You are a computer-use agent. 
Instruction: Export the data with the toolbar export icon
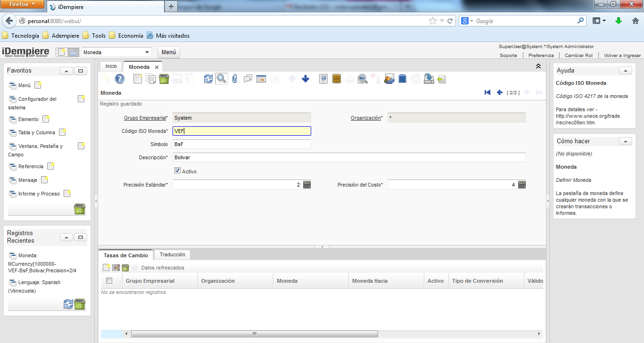(429, 79)
